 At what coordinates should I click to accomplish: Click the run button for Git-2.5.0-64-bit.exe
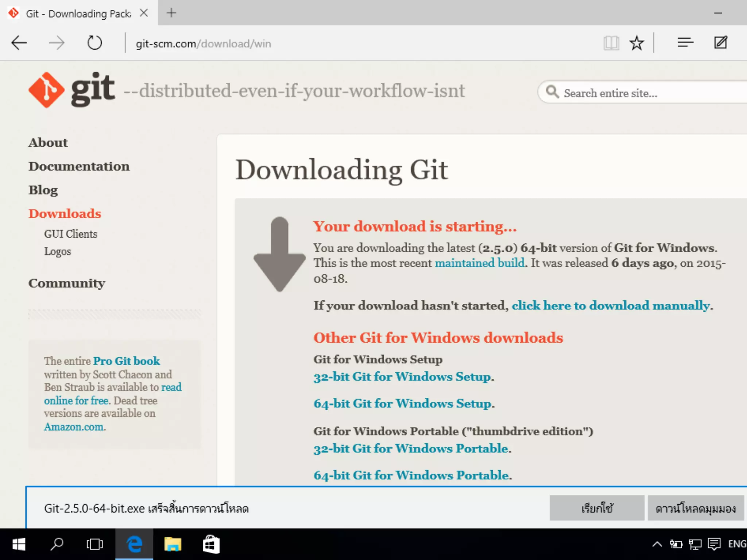[597, 508]
